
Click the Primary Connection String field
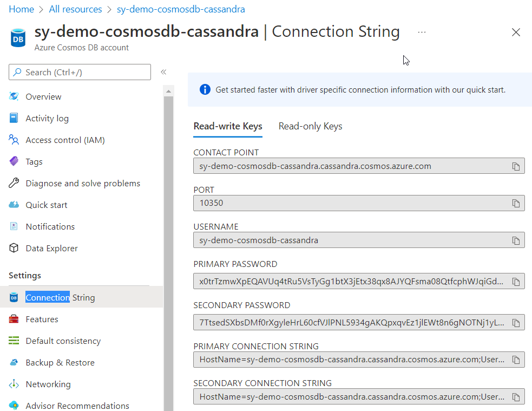tap(359, 360)
